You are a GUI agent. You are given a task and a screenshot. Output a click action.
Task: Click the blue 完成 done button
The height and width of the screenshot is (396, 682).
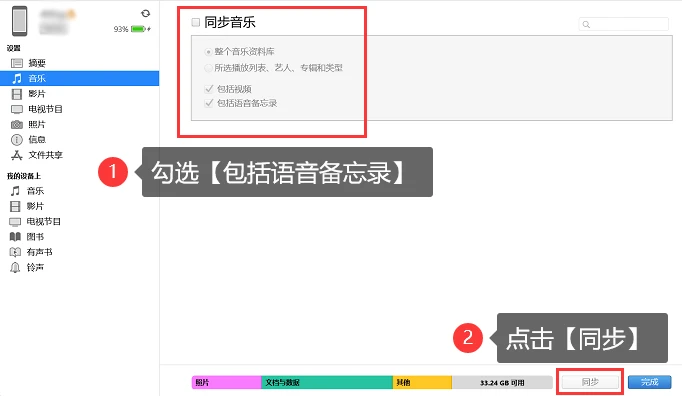point(649,382)
